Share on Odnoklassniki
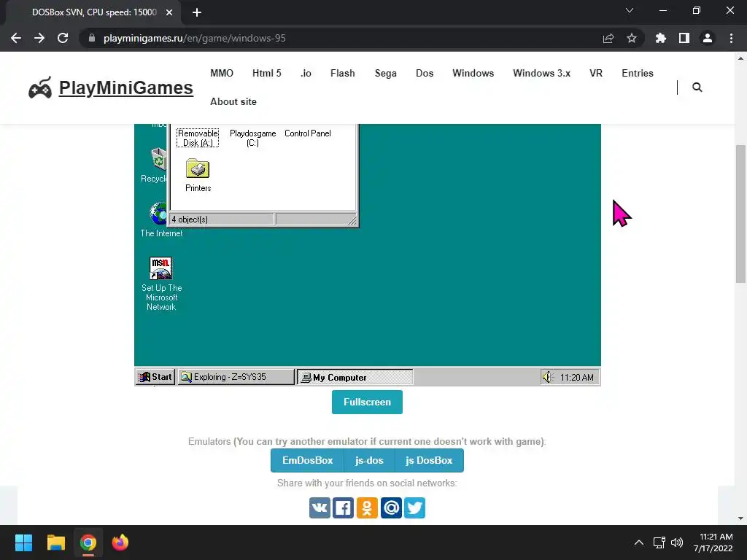Image resolution: width=747 pixels, height=560 pixels. (367, 507)
